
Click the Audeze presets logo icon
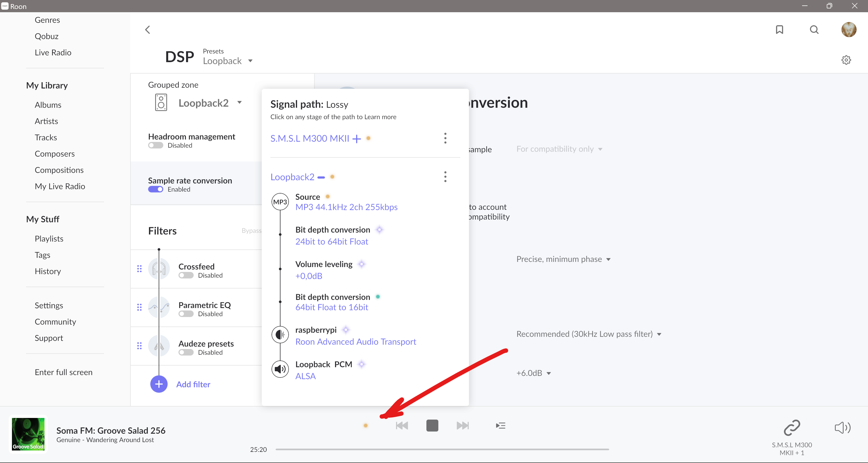click(159, 346)
